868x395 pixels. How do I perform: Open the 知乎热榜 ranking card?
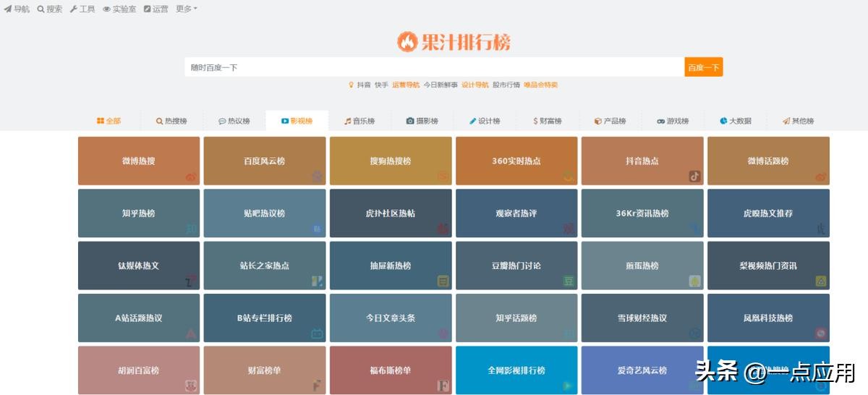[139, 213]
